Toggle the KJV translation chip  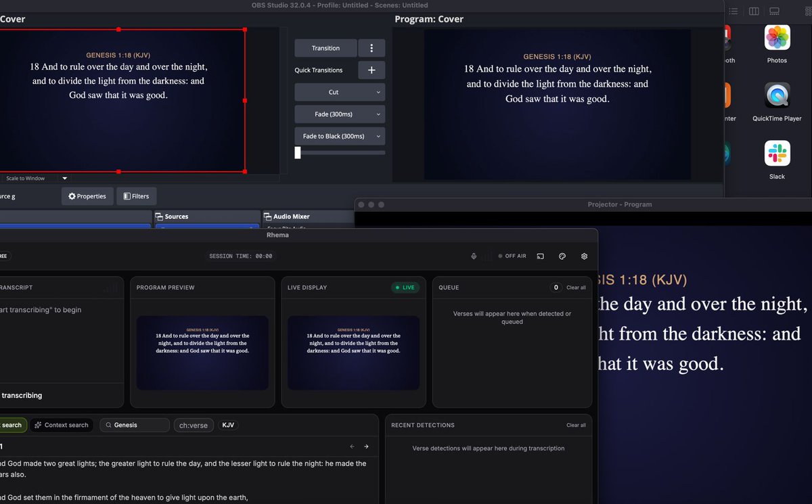(227, 425)
